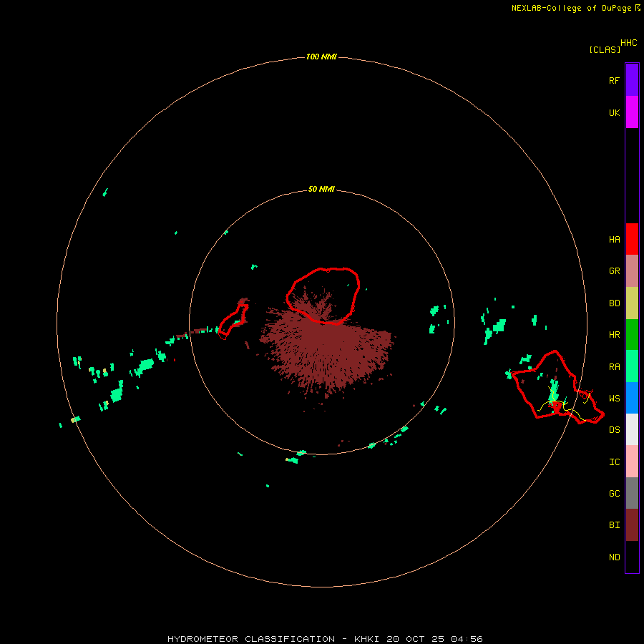Click the BI dark red legend swatch
644x644 pixels.
(x=632, y=525)
